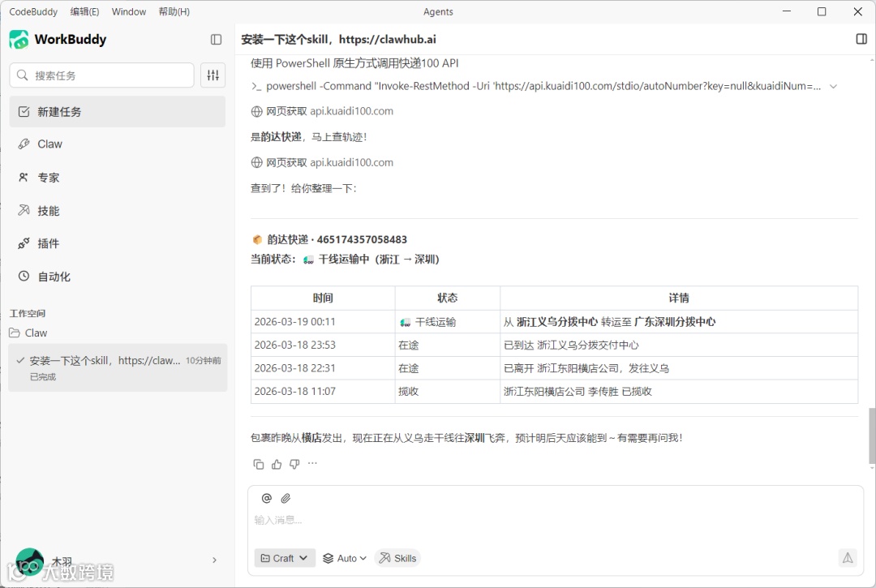Image resolution: width=876 pixels, height=588 pixels.
Task: Click the 状态 column header
Action: (x=448, y=298)
